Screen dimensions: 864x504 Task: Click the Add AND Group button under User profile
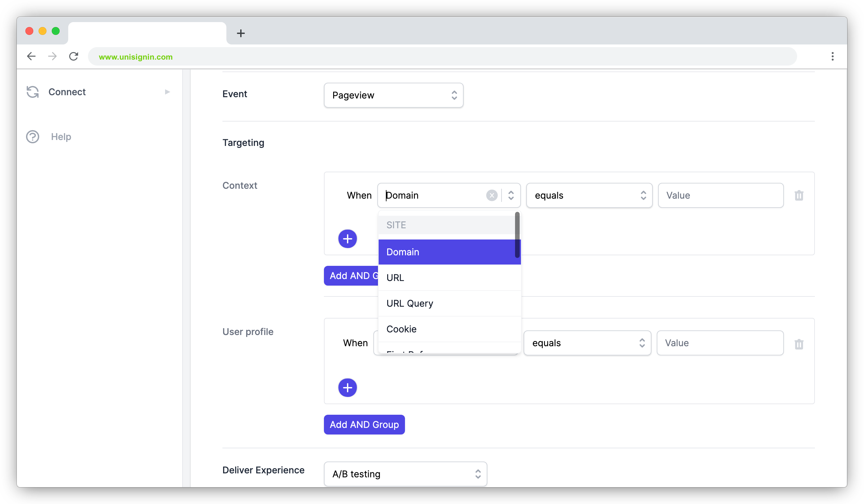coord(364,425)
